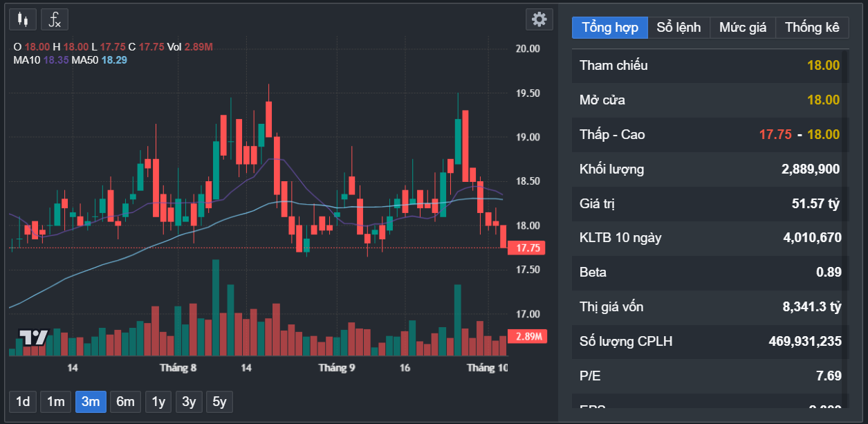Click the TradingView logo on chart

pyautogui.click(x=33, y=338)
